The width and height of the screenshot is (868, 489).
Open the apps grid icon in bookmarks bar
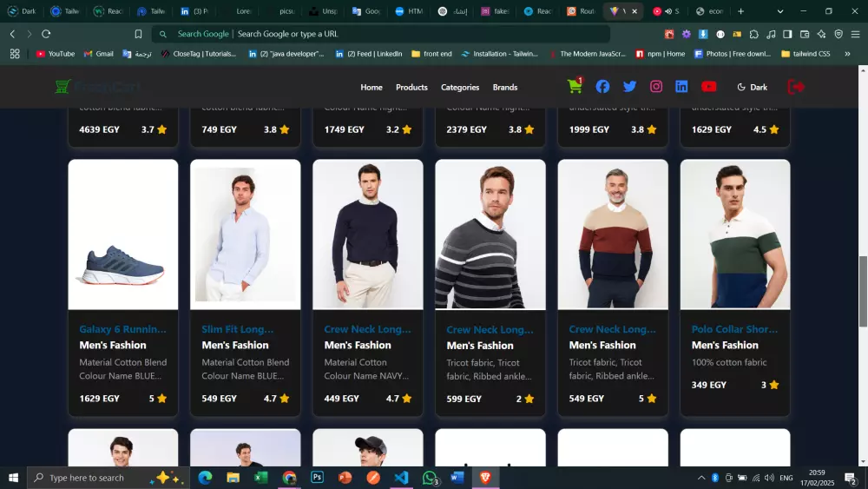tap(15, 54)
